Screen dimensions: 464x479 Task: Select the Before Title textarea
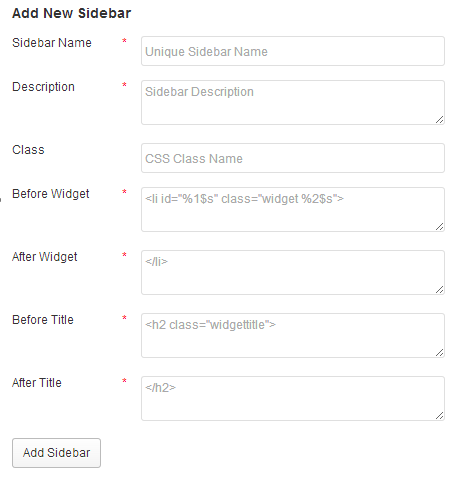(293, 335)
